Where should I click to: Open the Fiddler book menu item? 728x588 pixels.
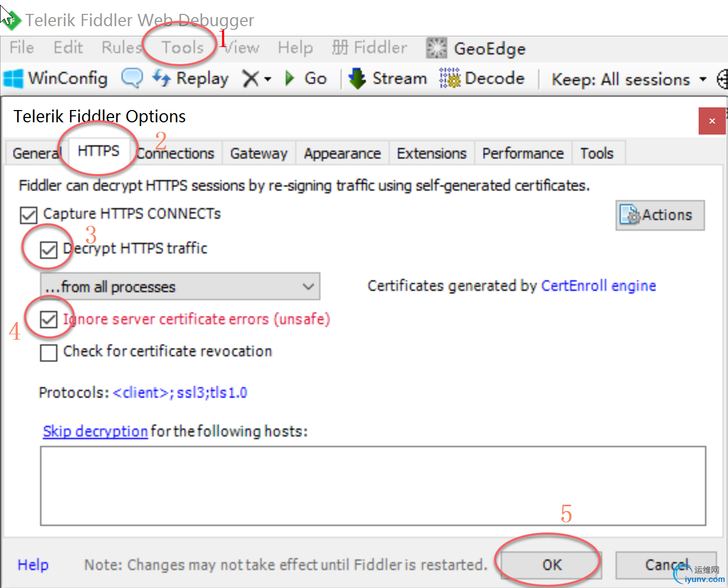pyautogui.click(x=370, y=48)
